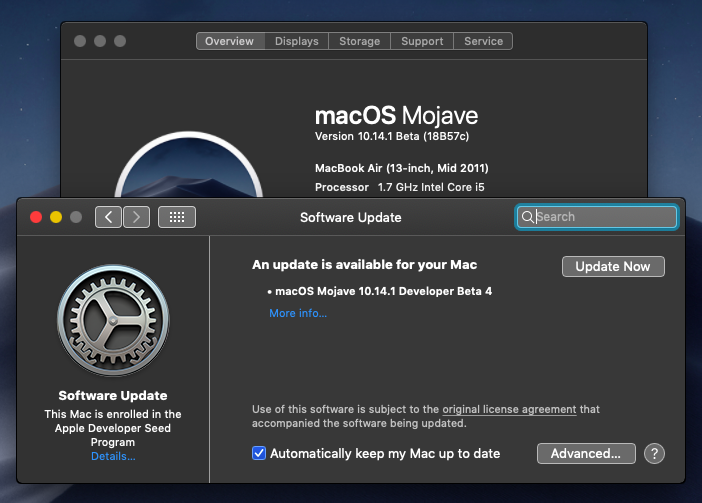
Task: Toggle Automatically keep my Mac up to date
Action: coord(259,453)
